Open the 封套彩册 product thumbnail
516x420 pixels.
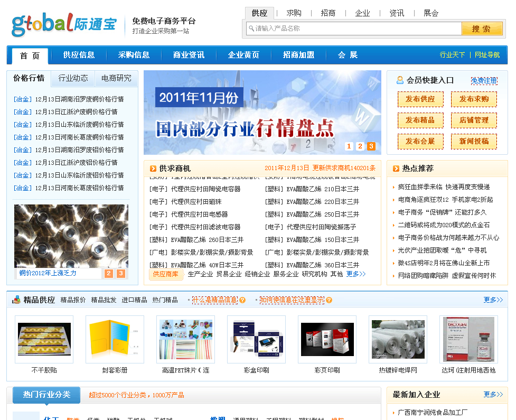[x=115, y=339]
